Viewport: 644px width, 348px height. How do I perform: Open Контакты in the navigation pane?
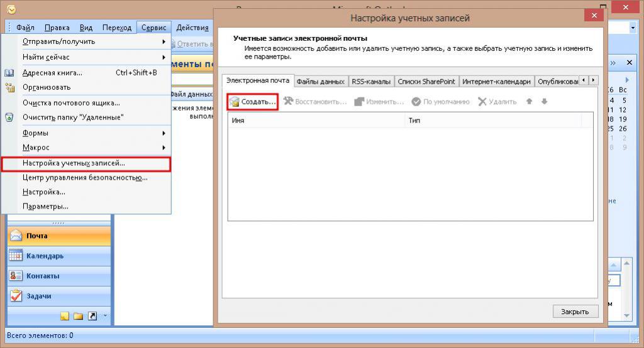[43, 276]
